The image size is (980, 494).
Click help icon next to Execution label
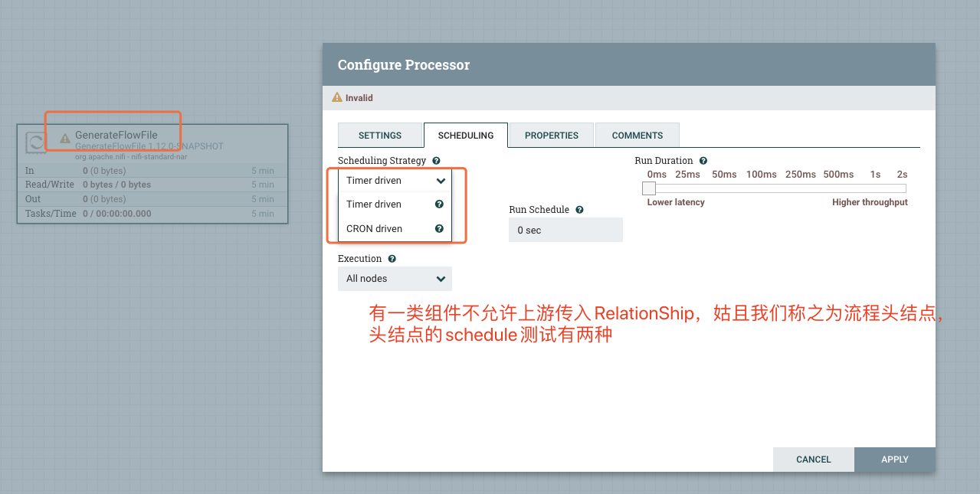tap(392, 259)
